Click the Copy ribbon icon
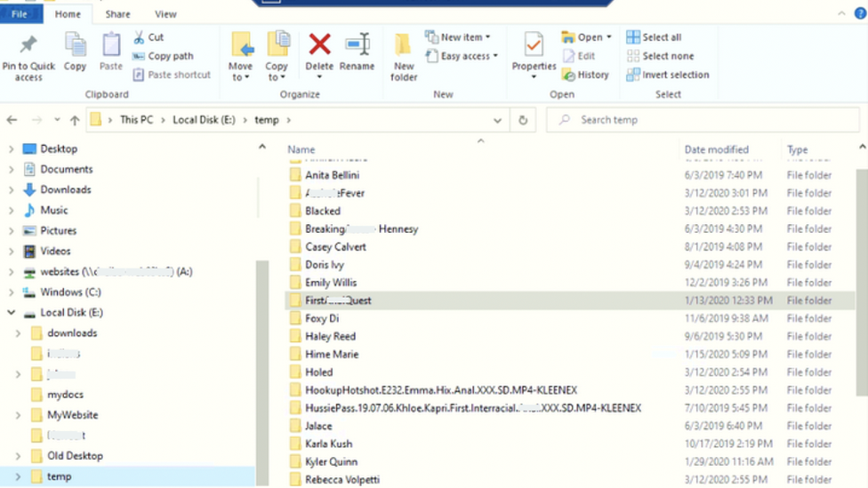The width and height of the screenshot is (868, 488). tap(76, 44)
